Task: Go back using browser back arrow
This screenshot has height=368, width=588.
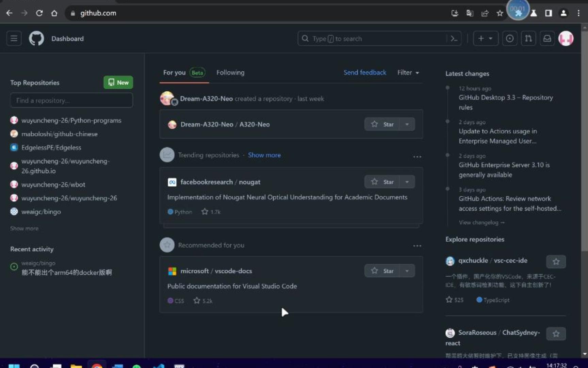Action: [9, 13]
